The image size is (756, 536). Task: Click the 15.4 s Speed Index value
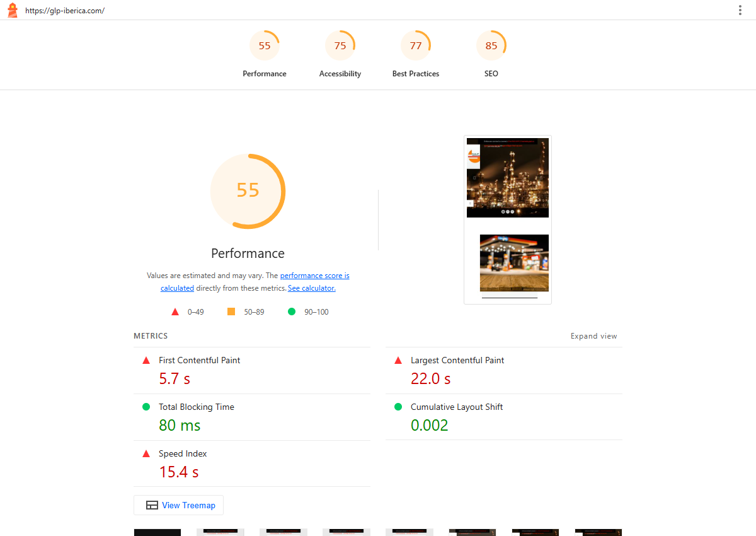(179, 472)
